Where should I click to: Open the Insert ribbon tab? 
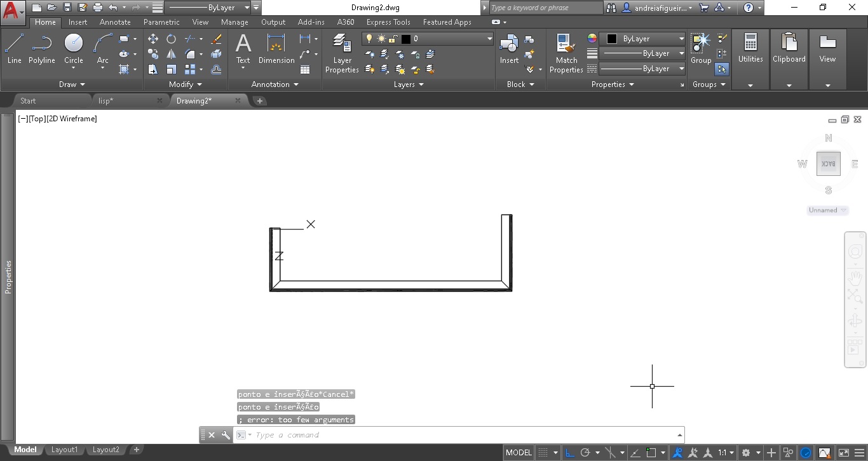tap(78, 22)
